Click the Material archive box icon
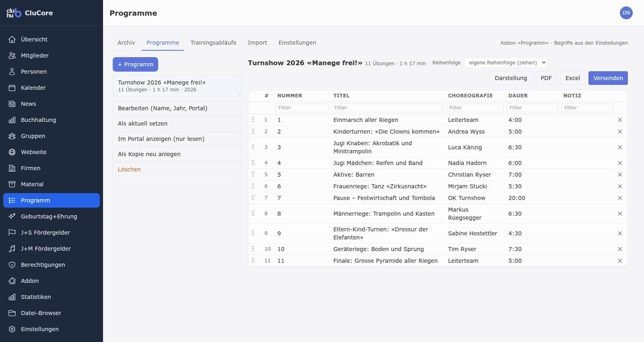The height and width of the screenshot is (342, 644). [x=12, y=184]
